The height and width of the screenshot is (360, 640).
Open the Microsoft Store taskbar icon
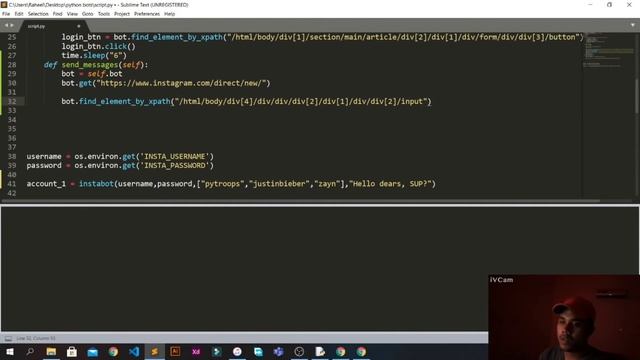pyautogui.click(x=72, y=351)
